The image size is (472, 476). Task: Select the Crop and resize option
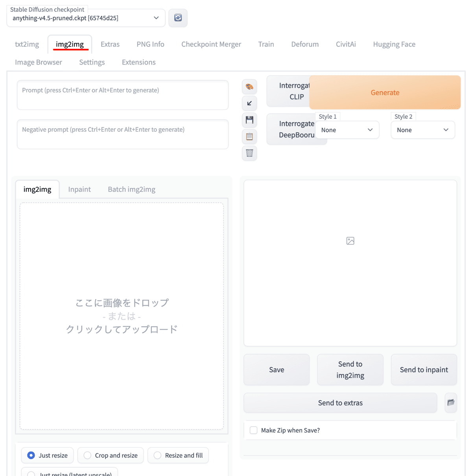click(111, 455)
